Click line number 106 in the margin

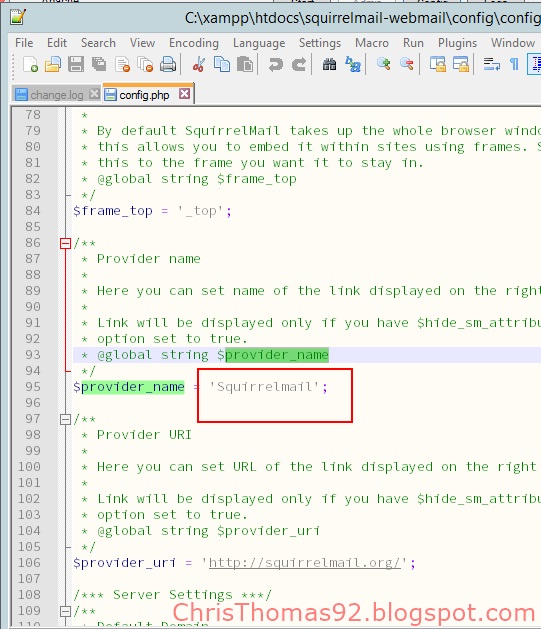tap(29, 563)
